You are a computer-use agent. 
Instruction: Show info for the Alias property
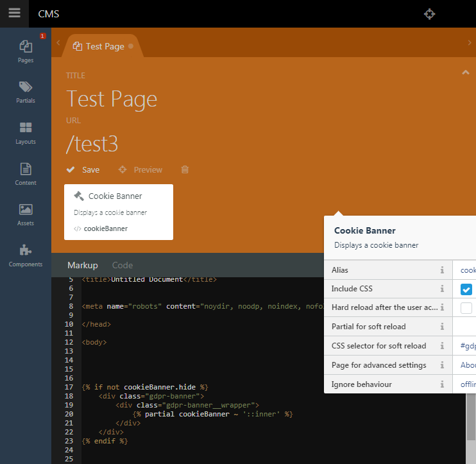[442, 270]
